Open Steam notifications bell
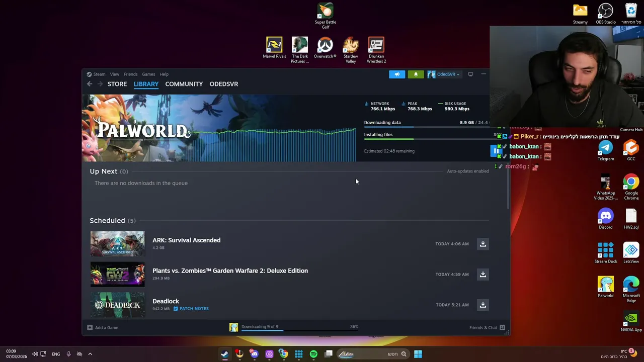 pyautogui.click(x=416, y=74)
